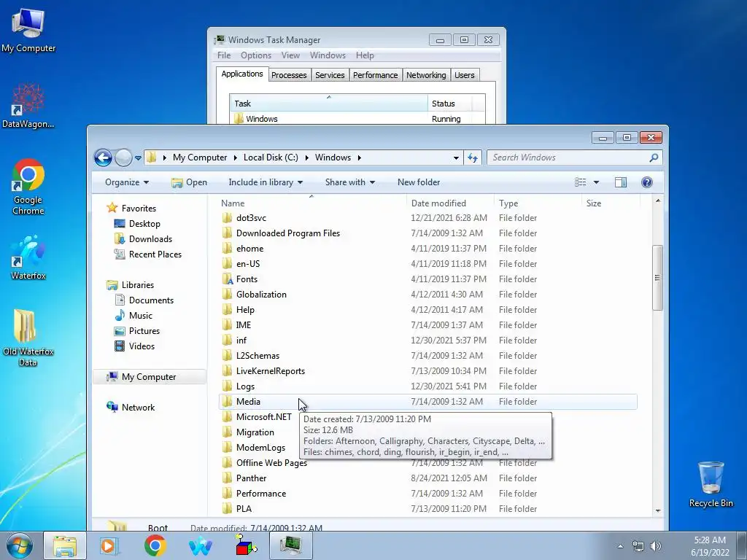Expand the address bar history dropdown
This screenshot has height=560, width=747.
click(x=456, y=157)
